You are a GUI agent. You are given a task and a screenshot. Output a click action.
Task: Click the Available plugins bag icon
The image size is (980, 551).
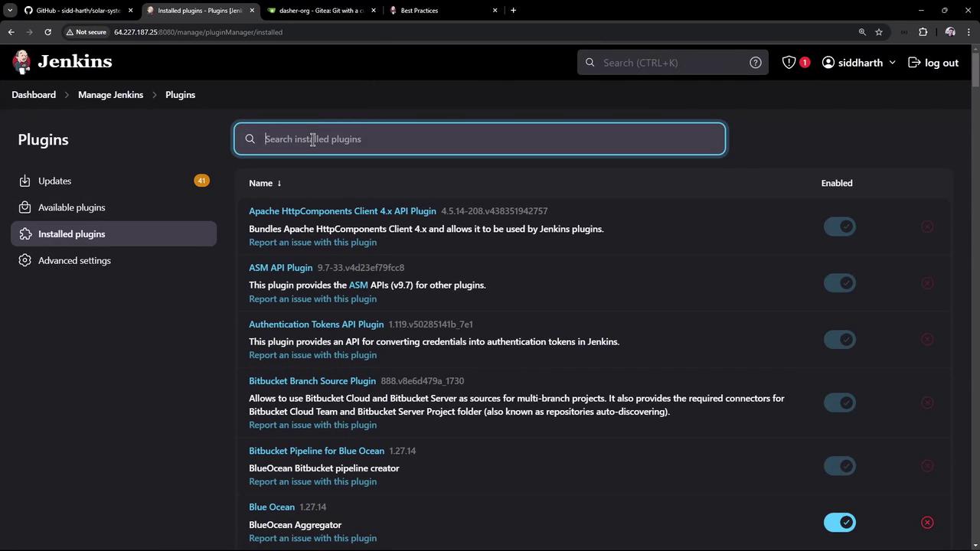[x=25, y=207]
